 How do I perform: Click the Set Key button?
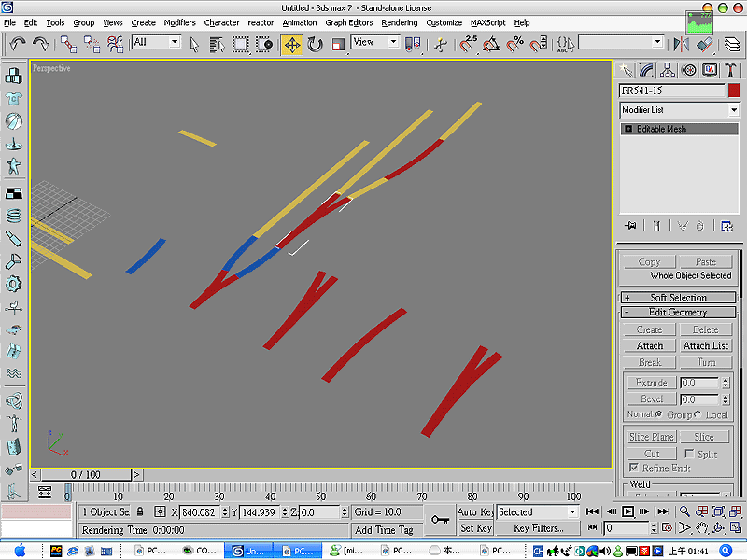point(475,528)
